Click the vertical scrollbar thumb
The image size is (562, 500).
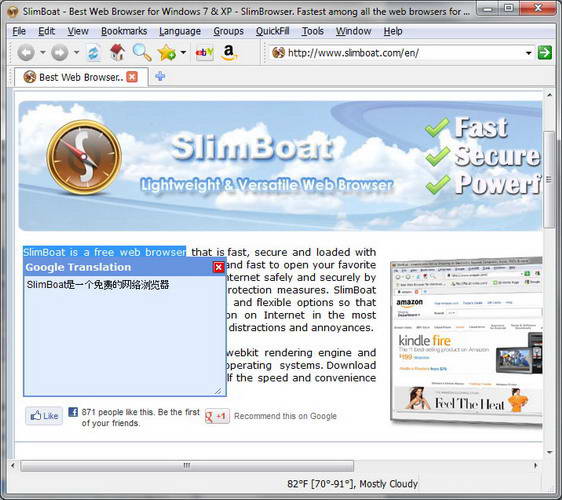coord(549,179)
